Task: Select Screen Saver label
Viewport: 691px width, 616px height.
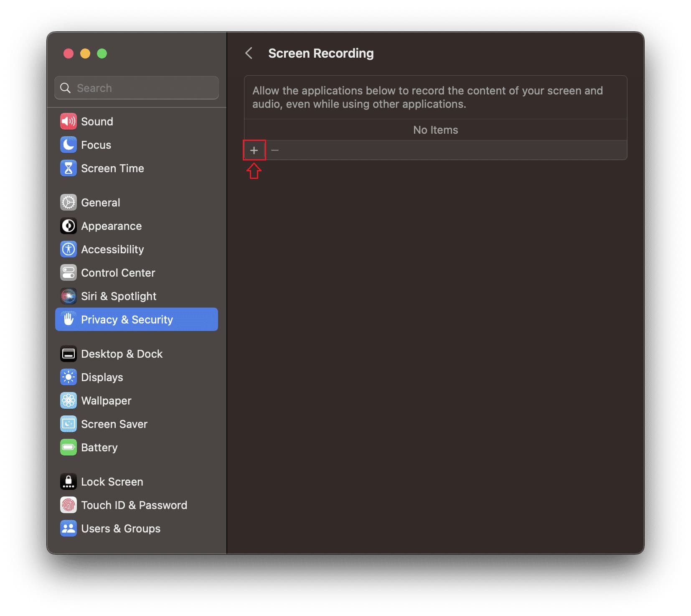Action: click(x=114, y=424)
